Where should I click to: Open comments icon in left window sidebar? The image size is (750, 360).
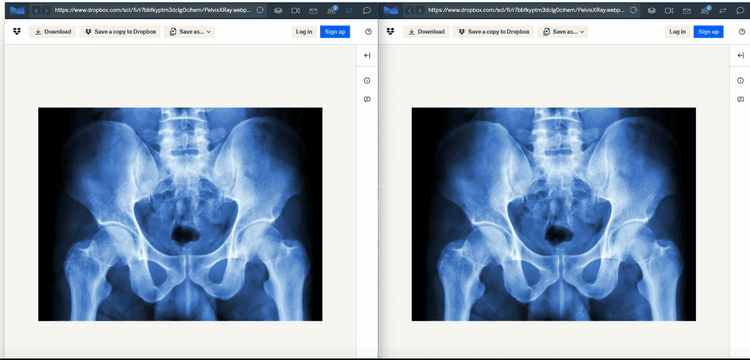point(367,99)
